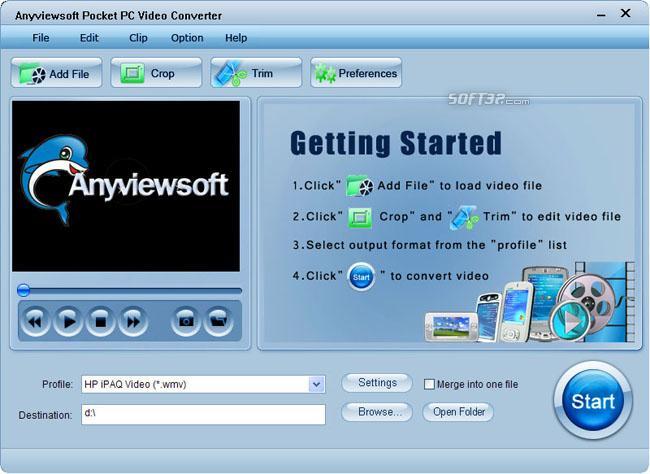Image resolution: width=650 pixels, height=474 pixels.
Task: Close the converter window
Action: [x=626, y=13]
